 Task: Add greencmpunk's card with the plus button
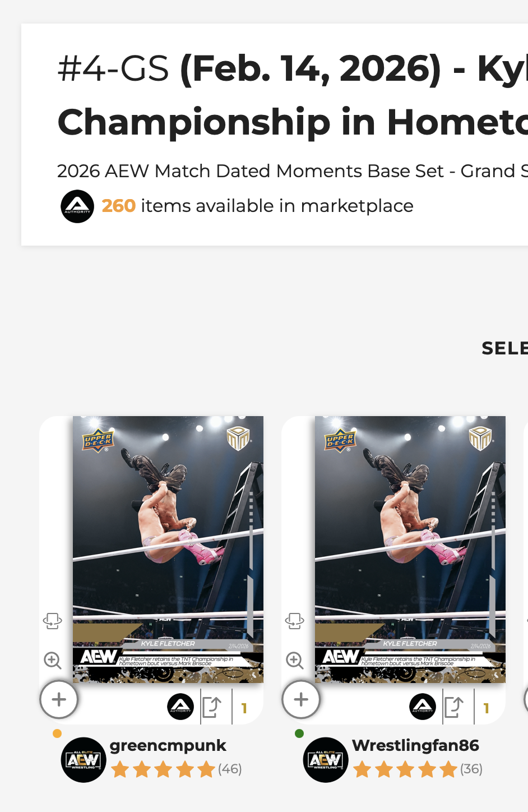59,699
